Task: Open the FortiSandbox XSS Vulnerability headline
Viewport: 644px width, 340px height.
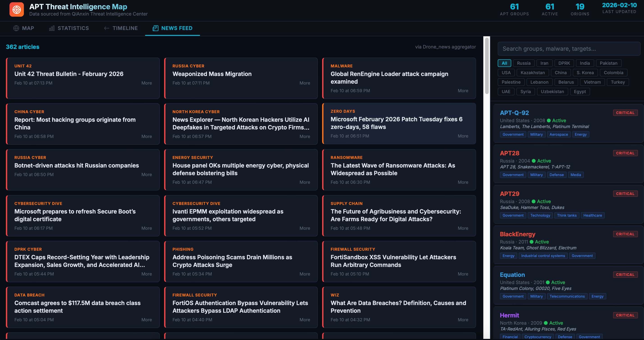Action: pyautogui.click(x=393, y=261)
